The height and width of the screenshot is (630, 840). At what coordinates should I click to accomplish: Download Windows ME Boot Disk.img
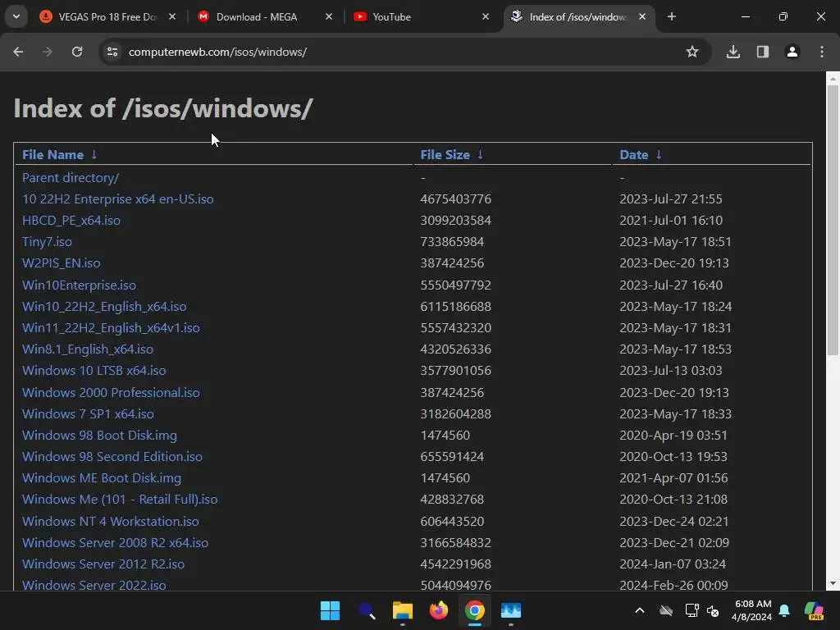(102, 478)
